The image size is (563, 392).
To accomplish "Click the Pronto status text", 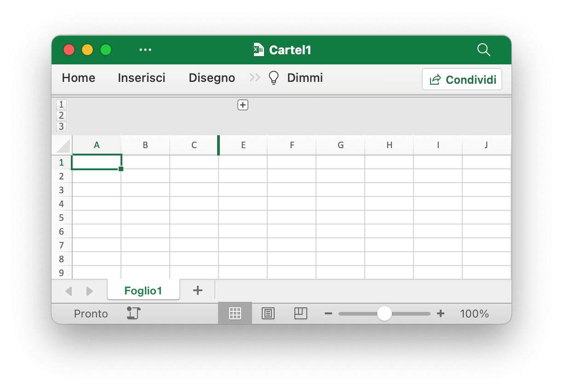I will 91,314.
